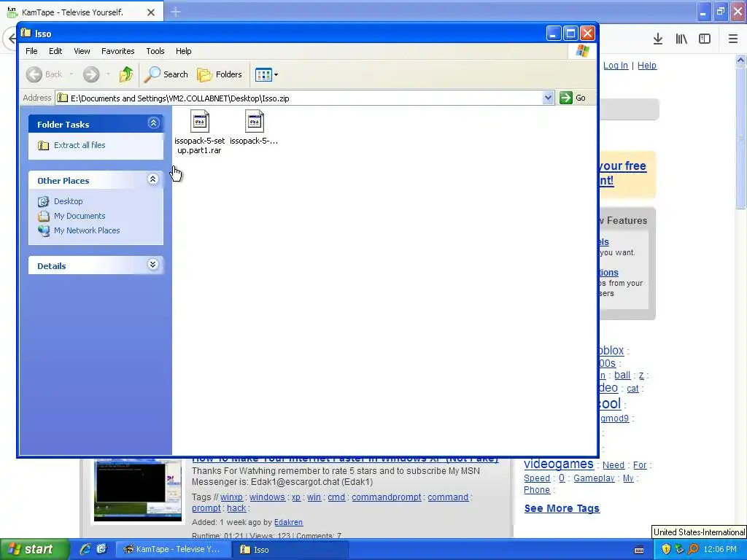
Task: Click the commandprompt tag link
Action: 387,497
